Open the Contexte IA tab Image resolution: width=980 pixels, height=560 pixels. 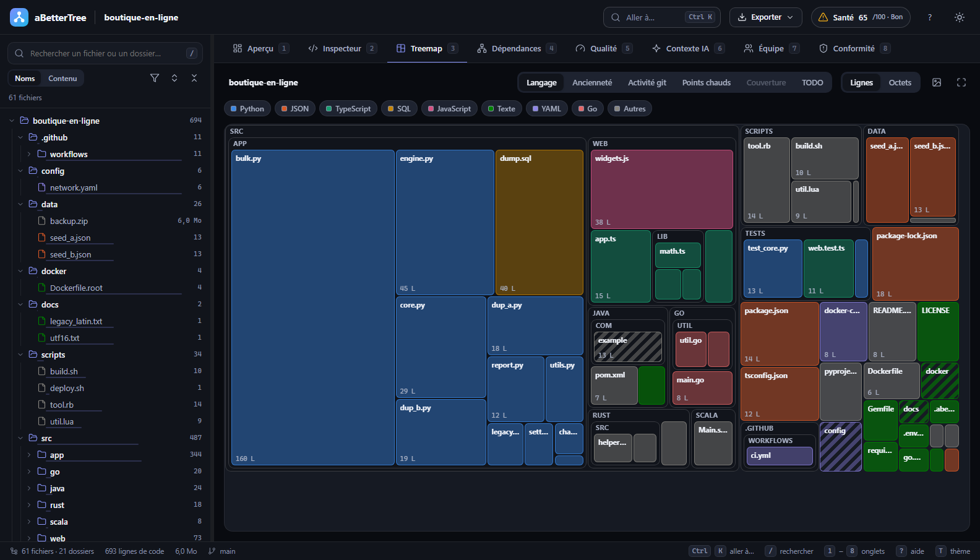pyautogui.click(x=687, y=48)
